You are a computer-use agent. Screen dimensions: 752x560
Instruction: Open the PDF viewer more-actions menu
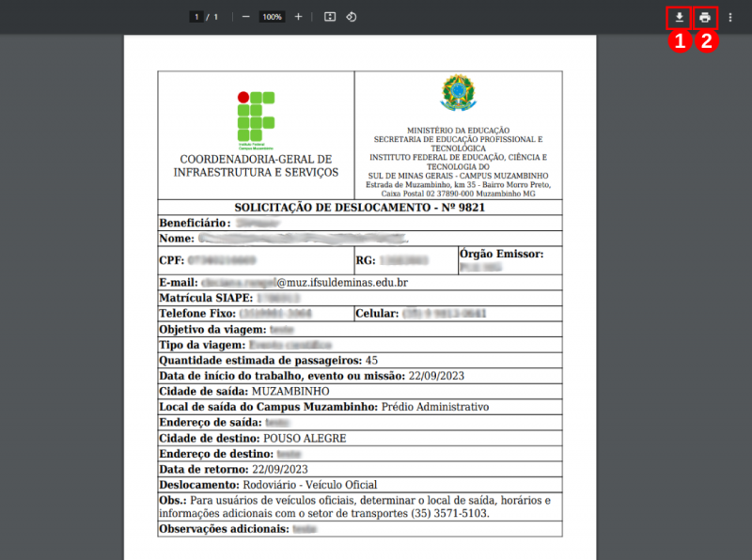(x=730, y=17)
